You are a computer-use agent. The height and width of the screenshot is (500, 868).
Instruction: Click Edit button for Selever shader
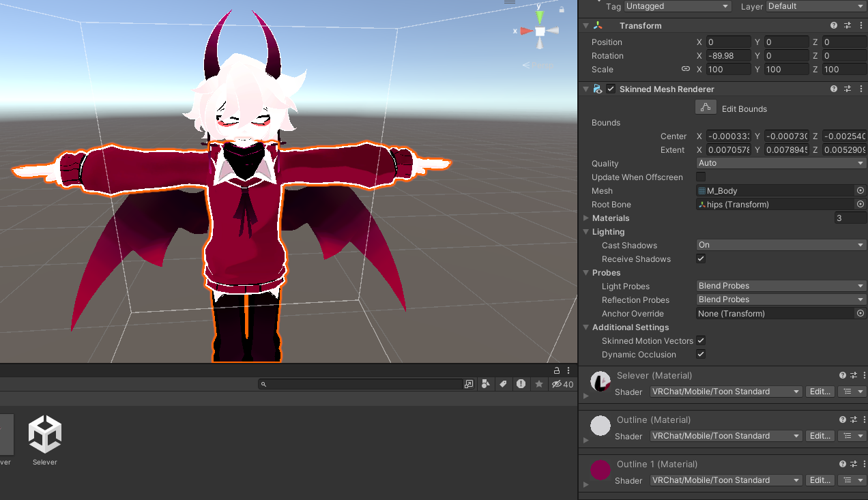click(820, 392)
